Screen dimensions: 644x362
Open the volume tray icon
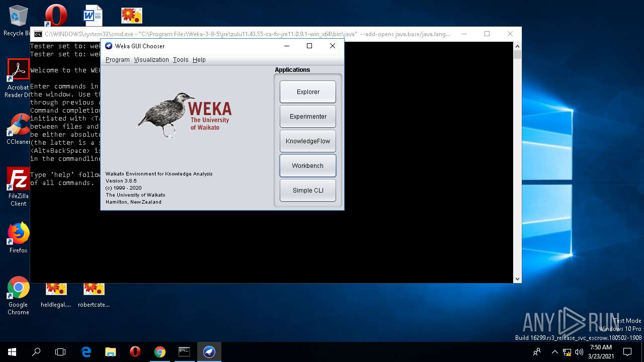pos(579,352)
